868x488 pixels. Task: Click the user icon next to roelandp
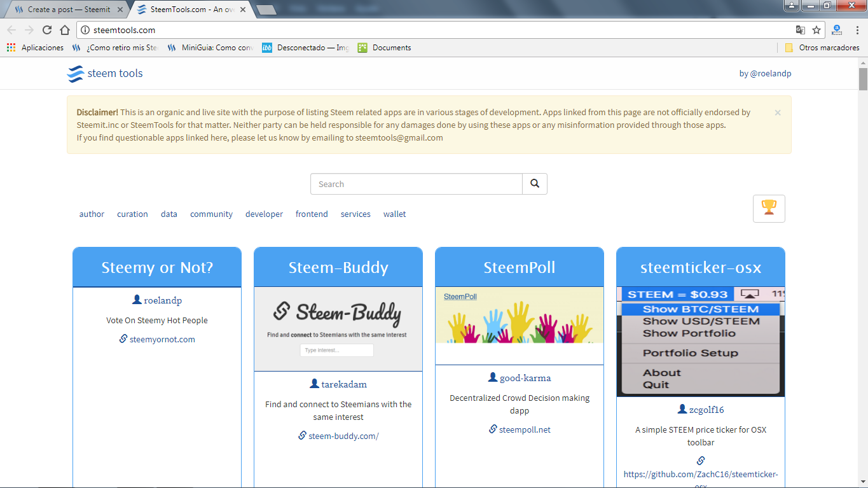pos(137,300)
